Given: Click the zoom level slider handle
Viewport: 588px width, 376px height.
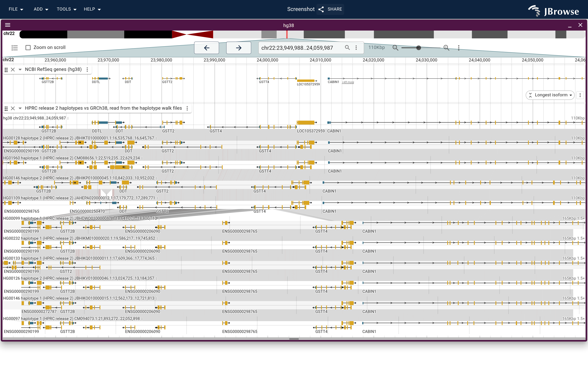Looking at the screenshot, I should 418,48.
